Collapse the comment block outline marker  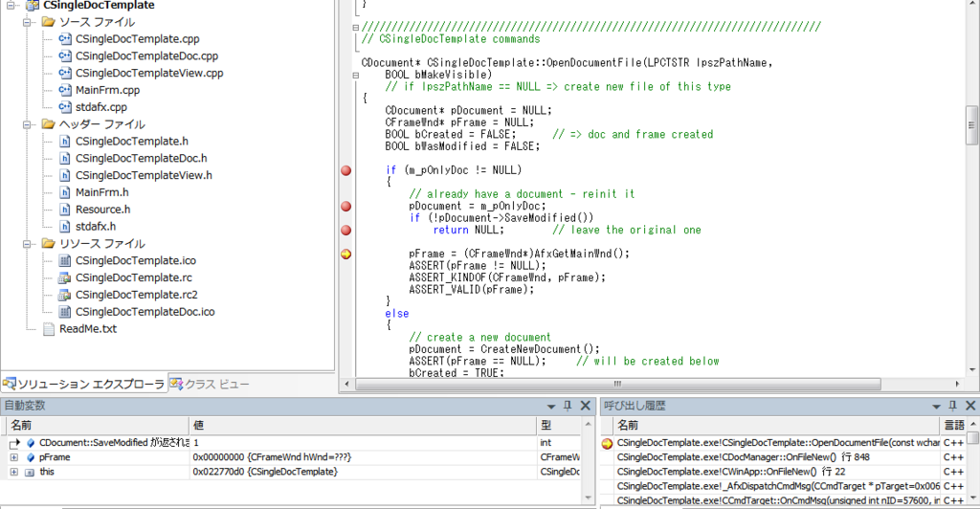click(356, 28)
